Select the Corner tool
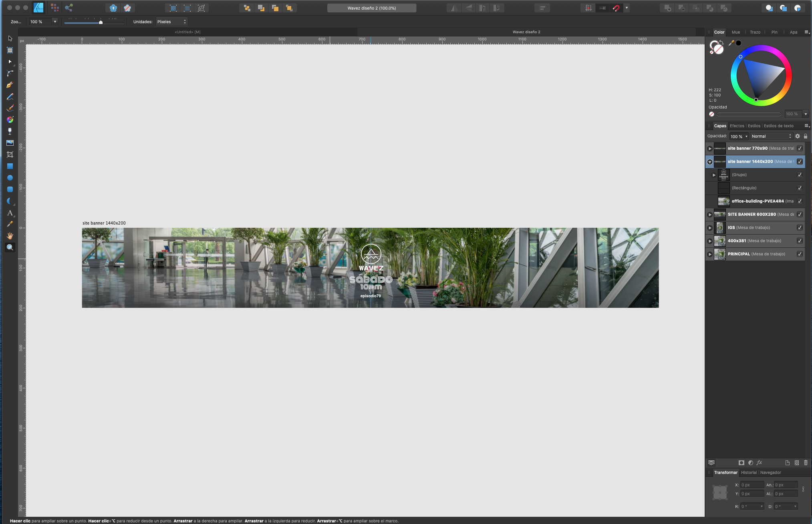812x524 pixels. point(10,73)
